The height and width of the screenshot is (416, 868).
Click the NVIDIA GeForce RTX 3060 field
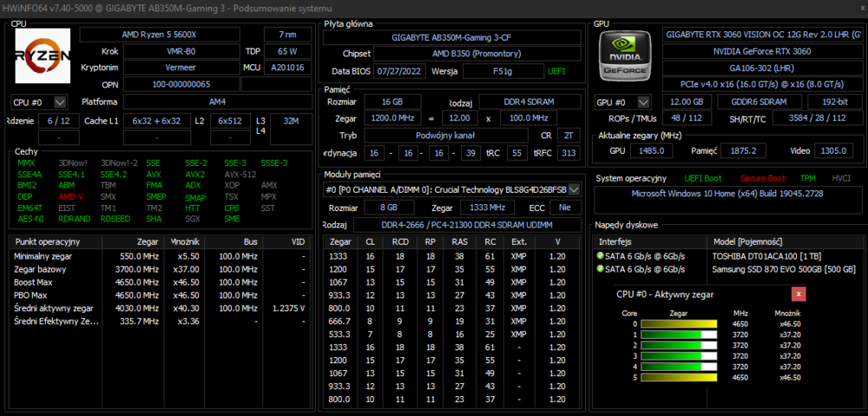(762, 51)
